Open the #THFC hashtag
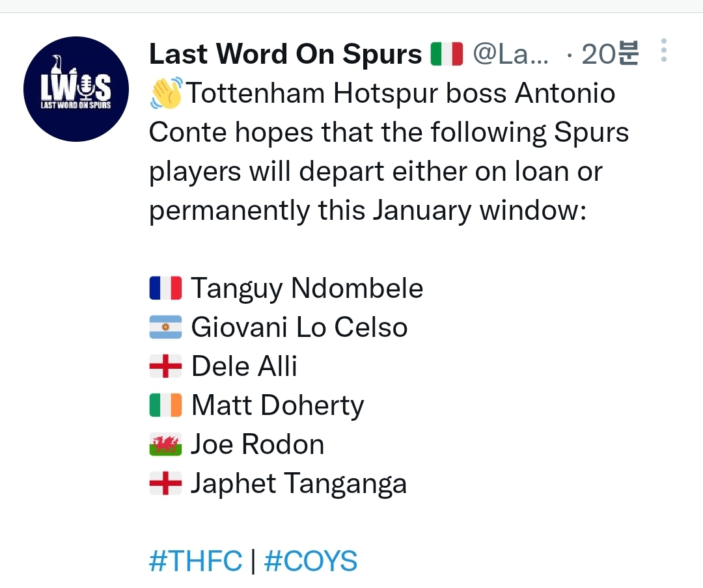This screenshot has width=703, height=588. (x=195, y=561)
